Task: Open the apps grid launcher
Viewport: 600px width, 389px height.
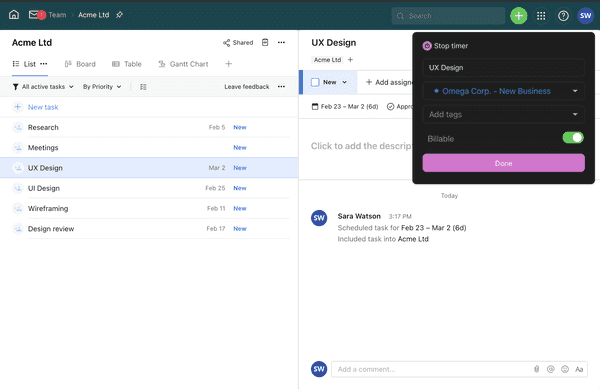Action: tap(541, 16)
